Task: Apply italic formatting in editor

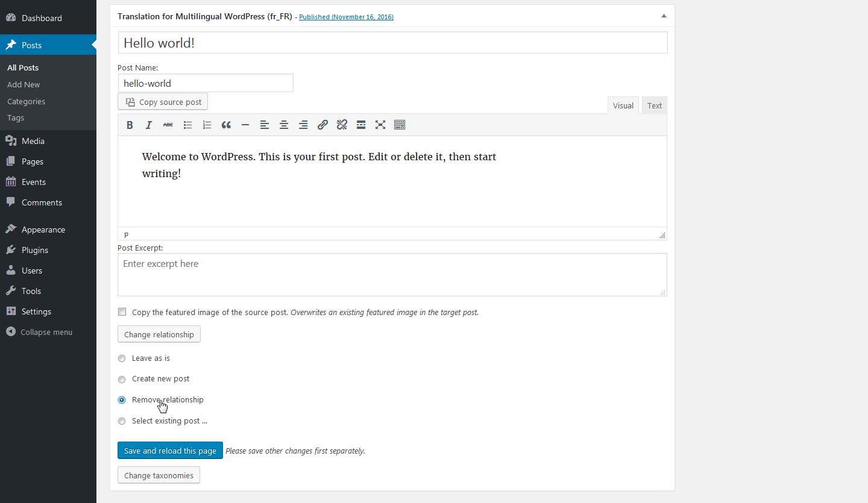Action: click(149, 125)
